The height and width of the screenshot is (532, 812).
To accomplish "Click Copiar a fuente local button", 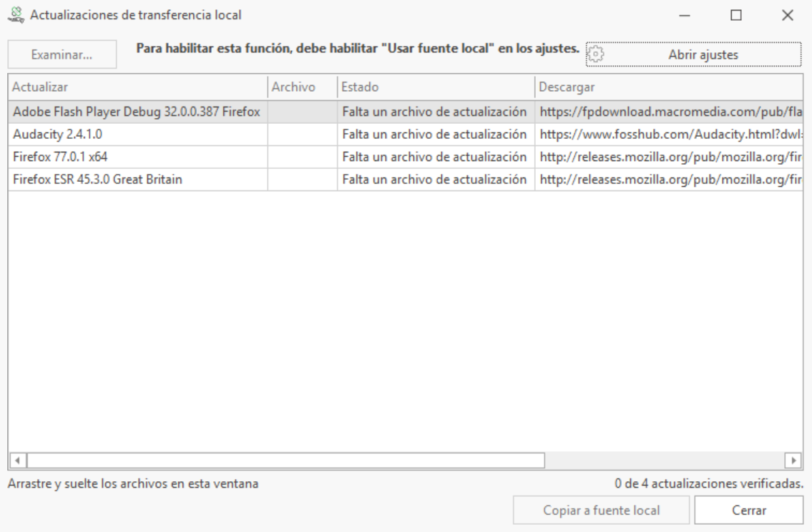I will click(601, 511).
